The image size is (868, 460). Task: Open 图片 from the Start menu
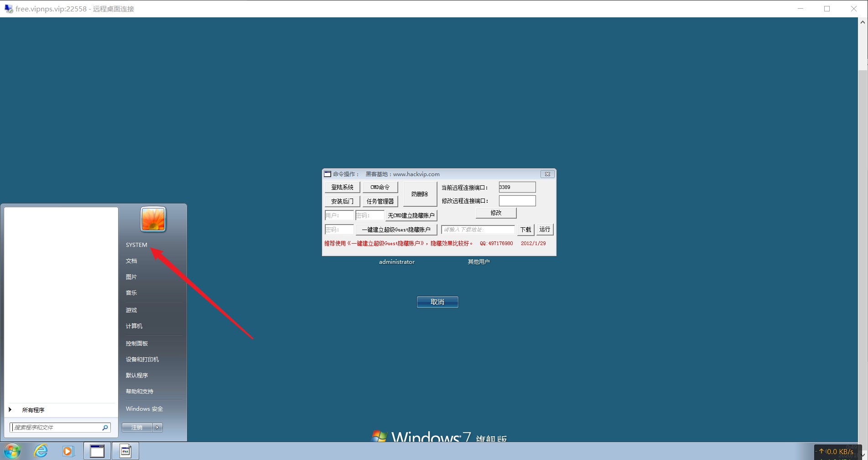point(131,277)
